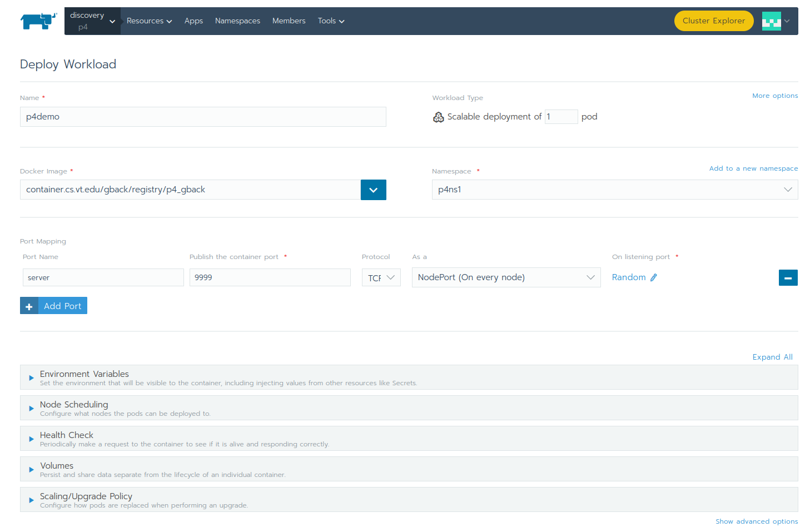The image size is (810, 532).
Task: Open the Namespace p4ns1 dropdown
Action: coord(614,190)
